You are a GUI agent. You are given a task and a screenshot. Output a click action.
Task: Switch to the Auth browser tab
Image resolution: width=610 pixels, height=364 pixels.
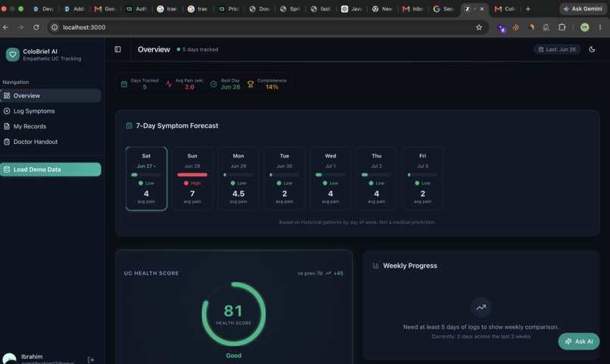click(x=136, y=8)
